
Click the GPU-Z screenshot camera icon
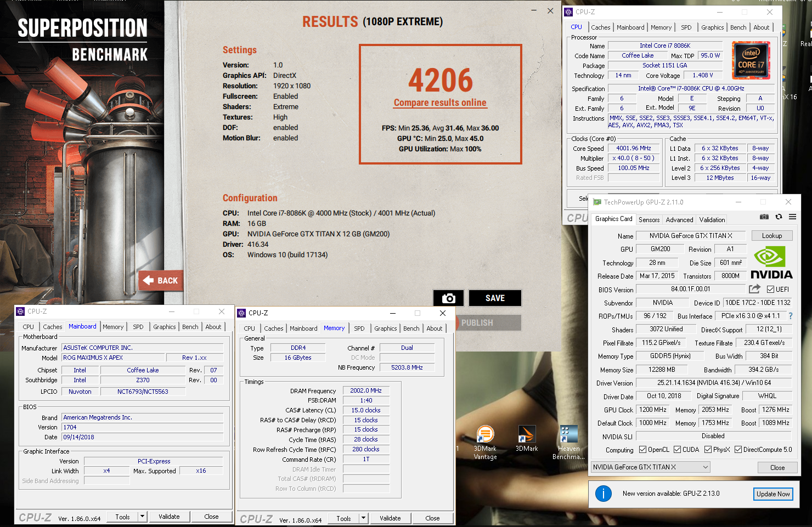pyautogui.click(x=764, y=217)
